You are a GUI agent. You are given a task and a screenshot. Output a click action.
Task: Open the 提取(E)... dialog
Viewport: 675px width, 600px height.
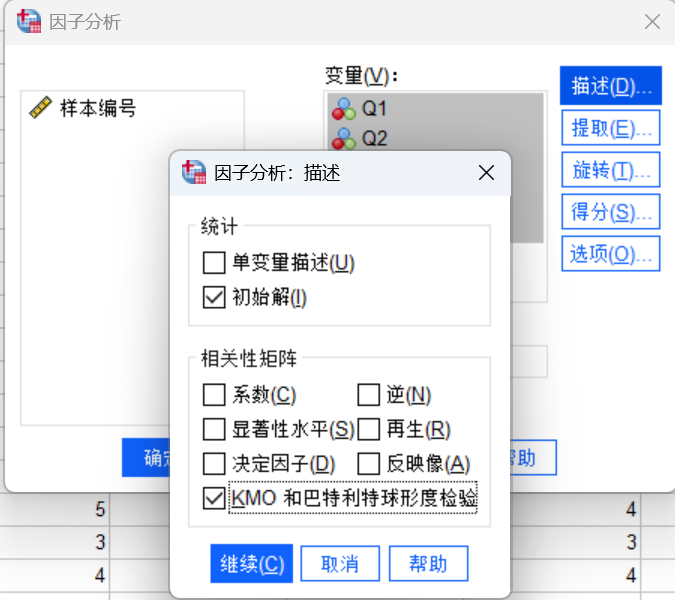[x=610, y=128]
